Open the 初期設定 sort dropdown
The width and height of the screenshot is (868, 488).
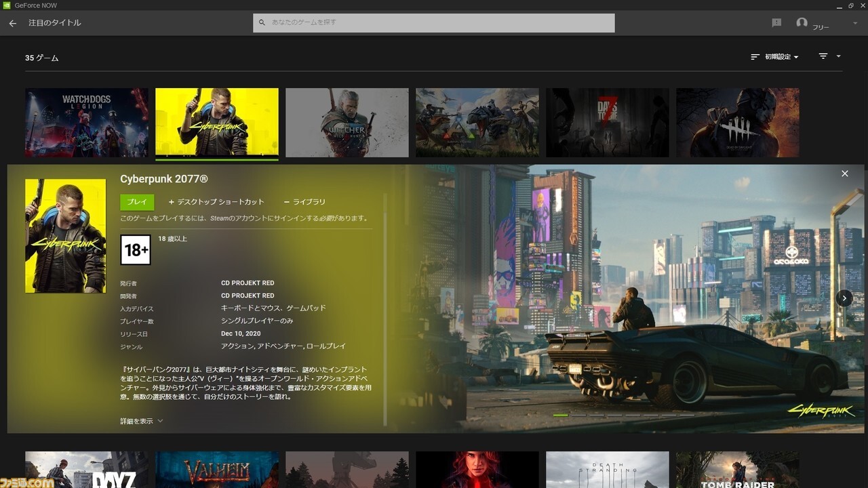click(x=774, y=57)
